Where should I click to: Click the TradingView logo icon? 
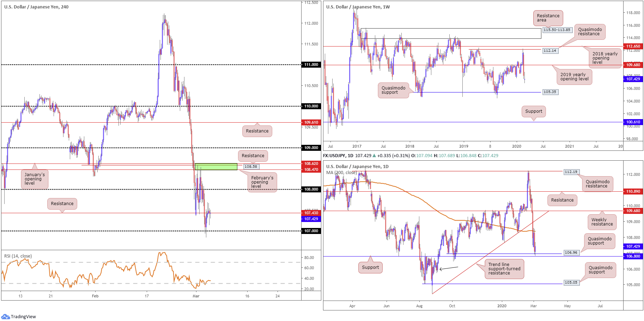[x=5, y=316]
